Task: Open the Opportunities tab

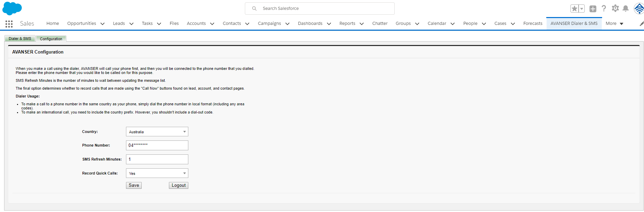Action: (82, 24)
